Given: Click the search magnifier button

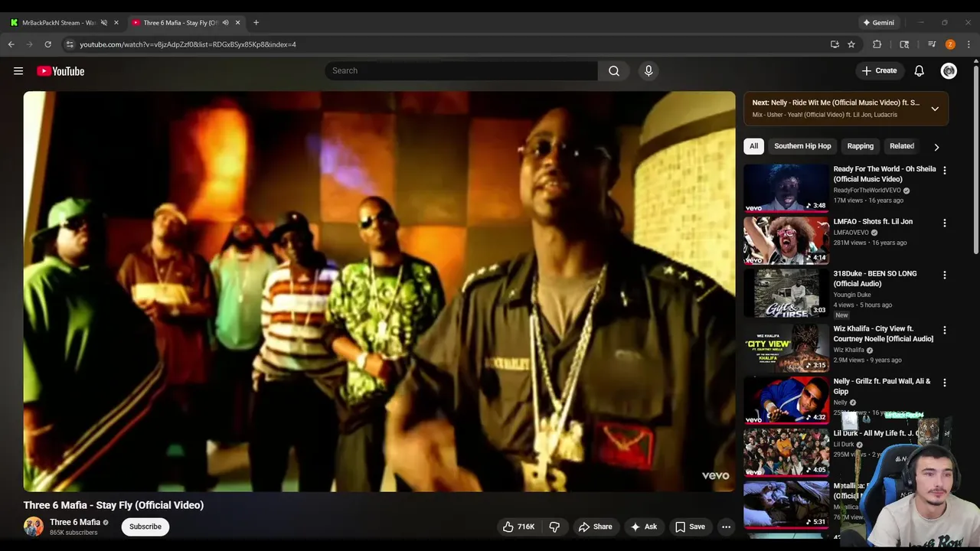Looking at the screenshot, I should pyautogui.click(x=614, y=71).
